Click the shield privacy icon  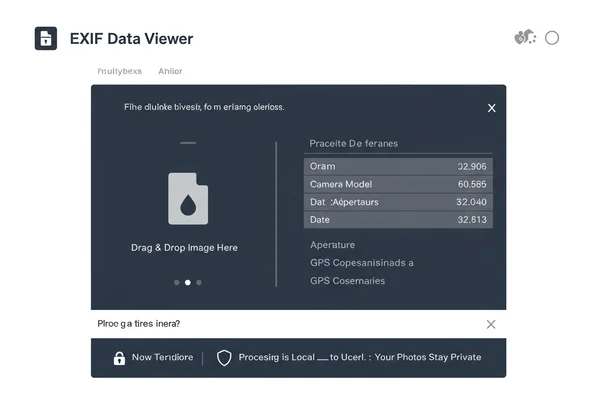(224, 358)
